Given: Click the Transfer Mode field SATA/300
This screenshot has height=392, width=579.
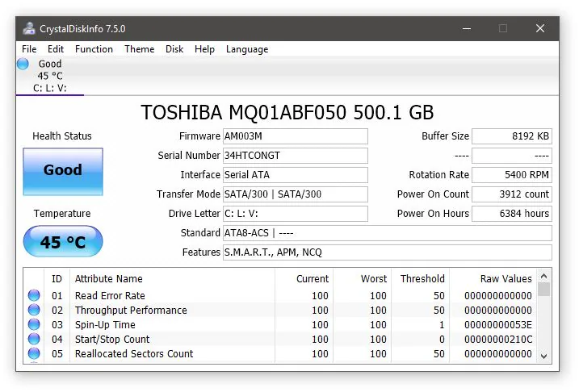Looking at the screenshot, I should tap(296, 194).
